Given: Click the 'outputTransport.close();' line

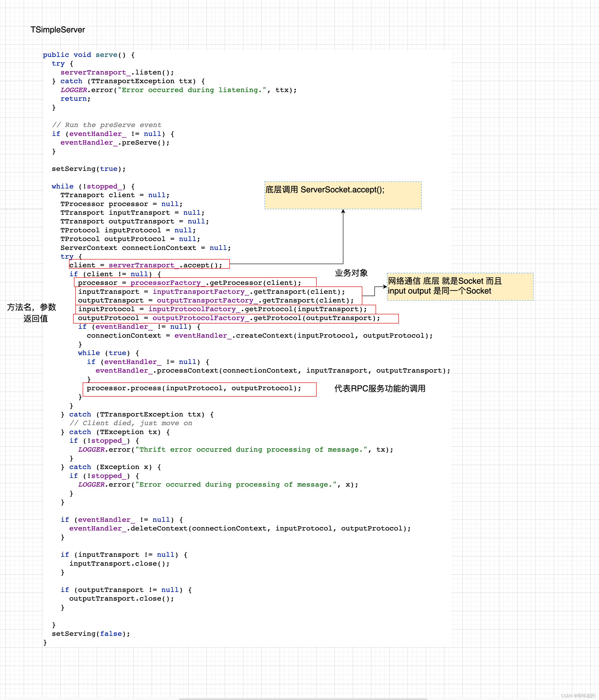Looking at the screenshot, I should coord(122,599).
